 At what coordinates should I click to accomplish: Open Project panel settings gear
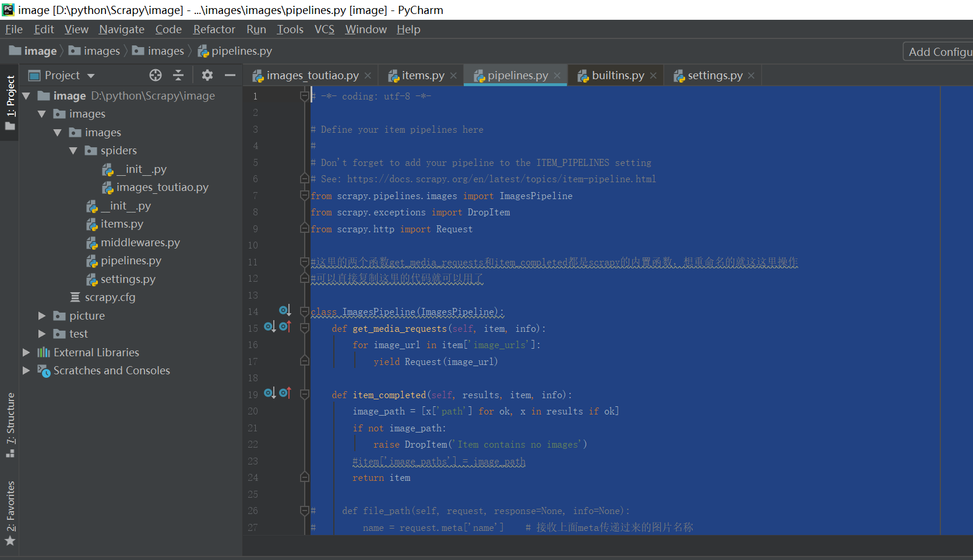coord(207,75)
